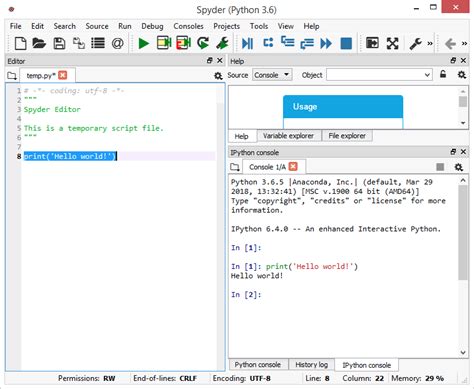This screenshot has width=474, height=389.
Task: Run selection or current line icon
Action: (222, 43)
